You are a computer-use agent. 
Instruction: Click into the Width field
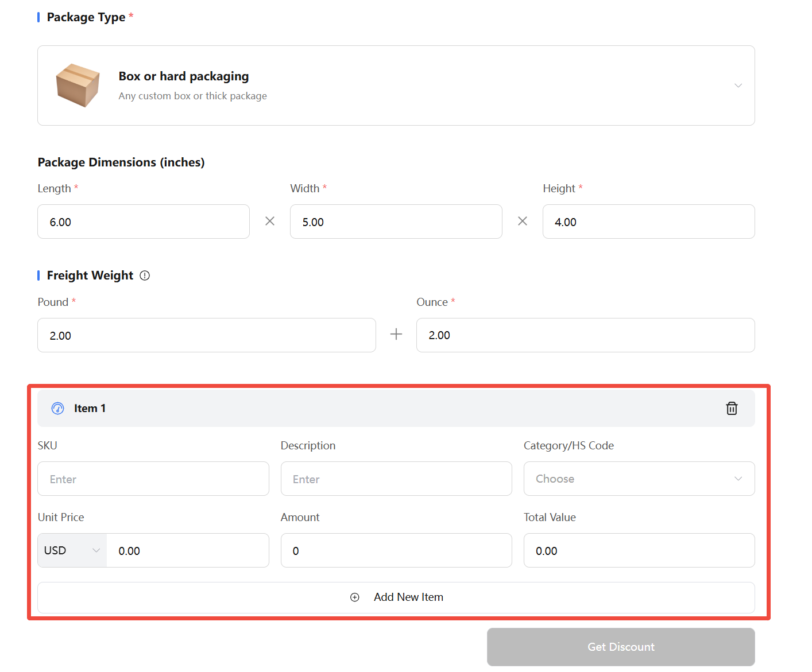coord(396,222)
